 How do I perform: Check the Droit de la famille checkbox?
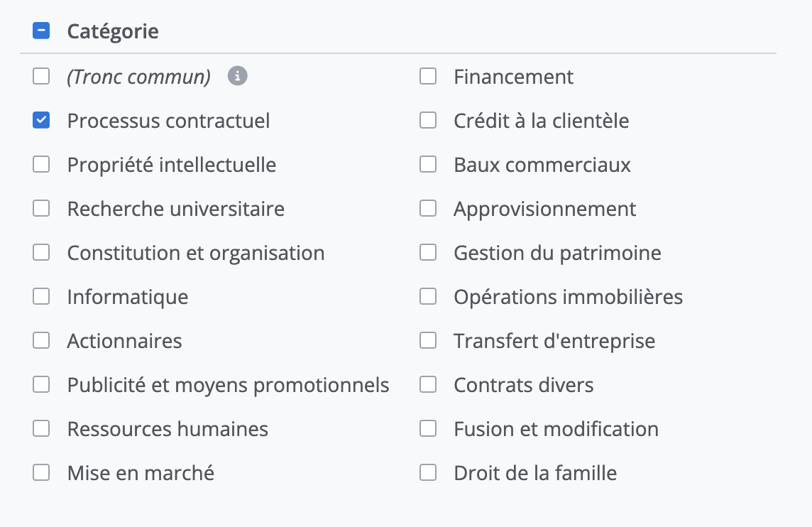tap(428, 473)
